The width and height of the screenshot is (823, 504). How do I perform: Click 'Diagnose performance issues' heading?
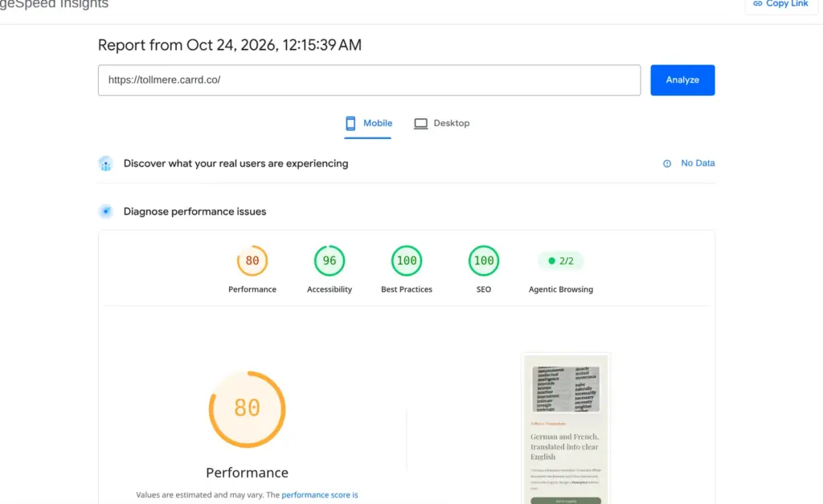[194, 211]
